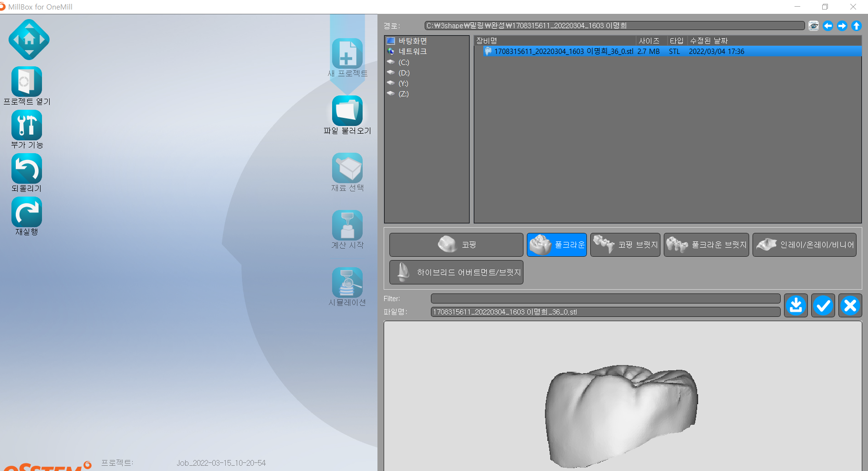Select the (D:) drive
This screenshot has width=868, height=471.
(x=404, y=73)
